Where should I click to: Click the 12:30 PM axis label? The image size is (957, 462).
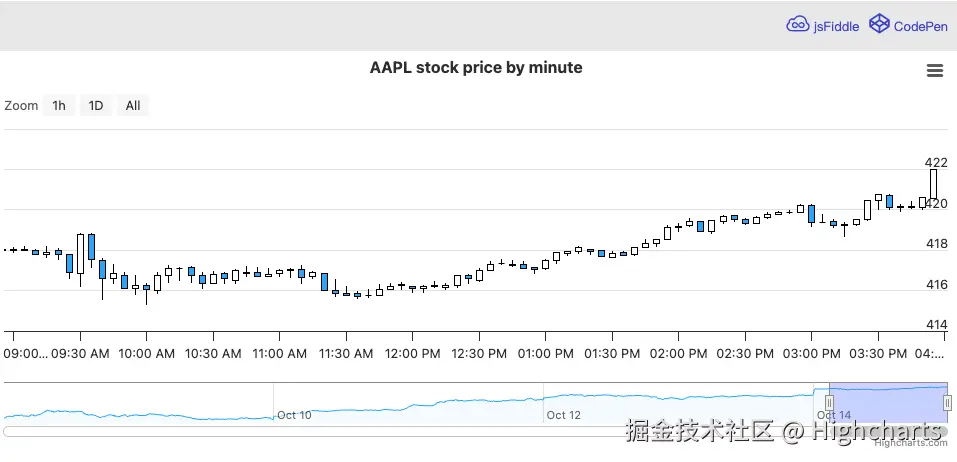pyautogui.click(x=479, y=353)
